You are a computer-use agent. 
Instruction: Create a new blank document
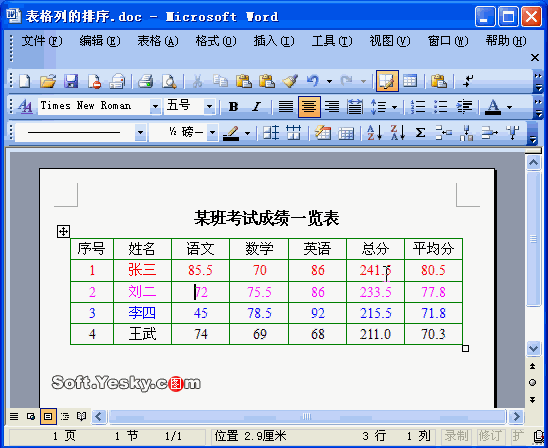(x=25, y=81)
